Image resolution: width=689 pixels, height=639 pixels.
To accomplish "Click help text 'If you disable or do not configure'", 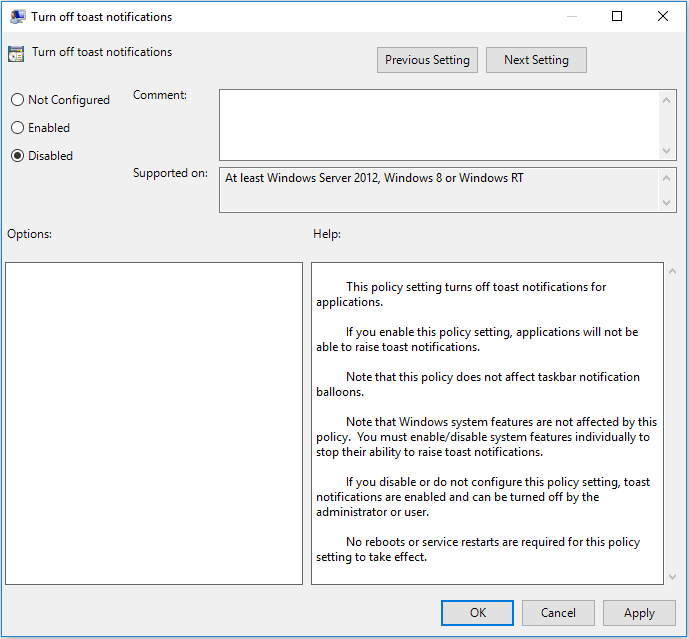I will (434, 482).
